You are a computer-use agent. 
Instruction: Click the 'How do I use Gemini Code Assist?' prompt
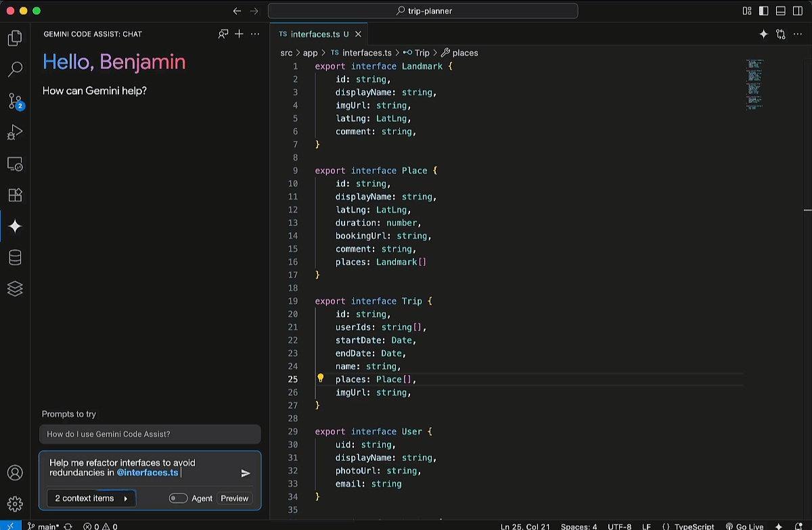(150, 434)
